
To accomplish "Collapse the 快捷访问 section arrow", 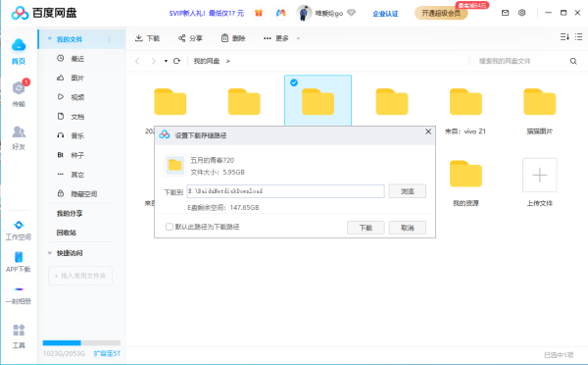I will click(x=50, y=253).
